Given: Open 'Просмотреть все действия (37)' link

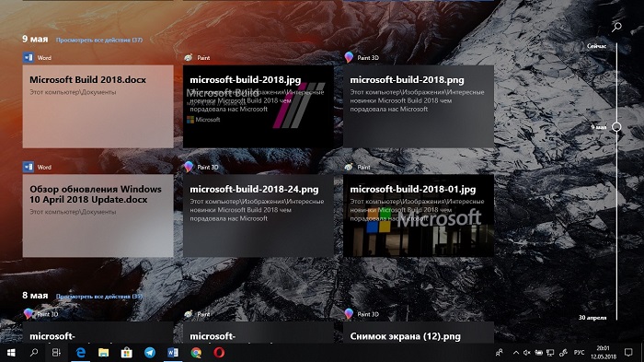Looking at the screenshot, I should pyautogui.click(x=99, y=40).
